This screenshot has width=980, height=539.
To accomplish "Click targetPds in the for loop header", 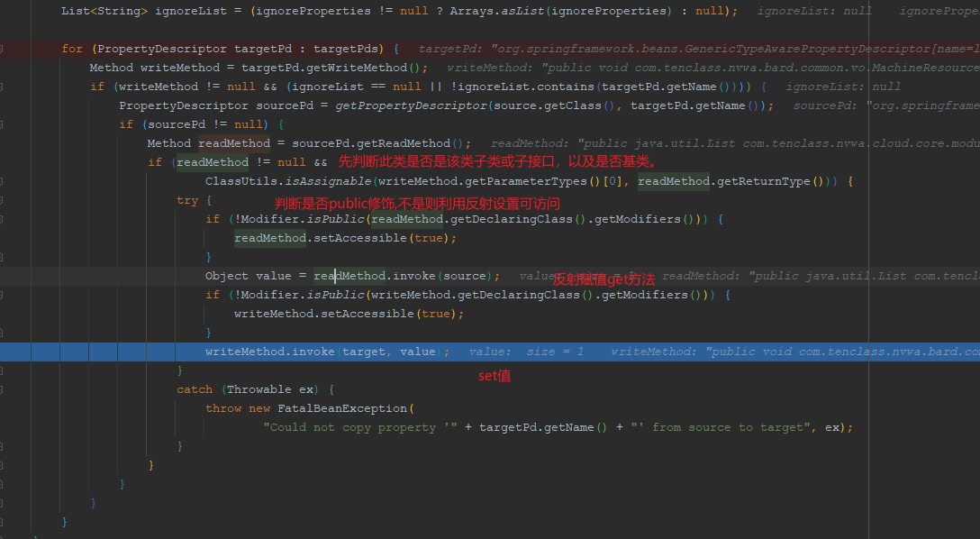I will click(x=346, y=49).
